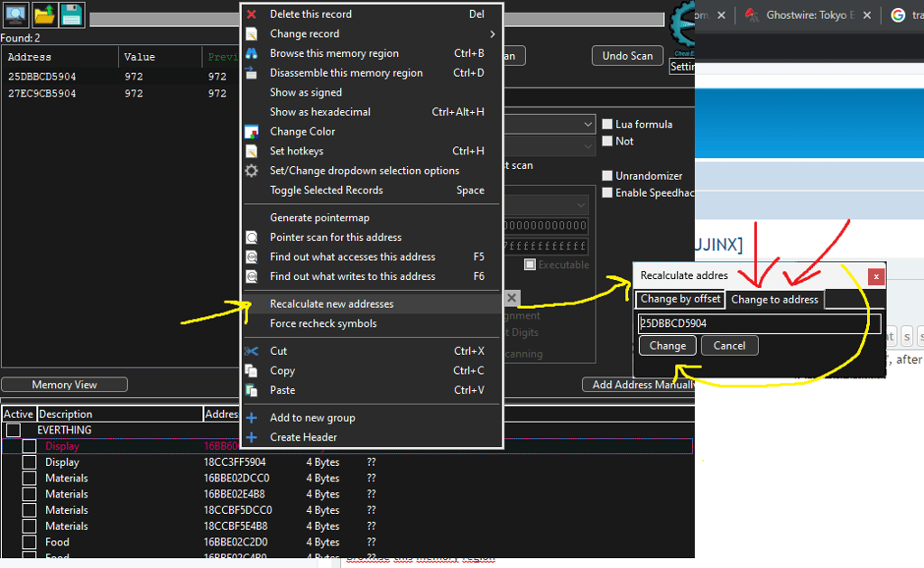Click the plus icon for Create Header
The width and height of the screenshot is (924, 568).
[252, 437]
